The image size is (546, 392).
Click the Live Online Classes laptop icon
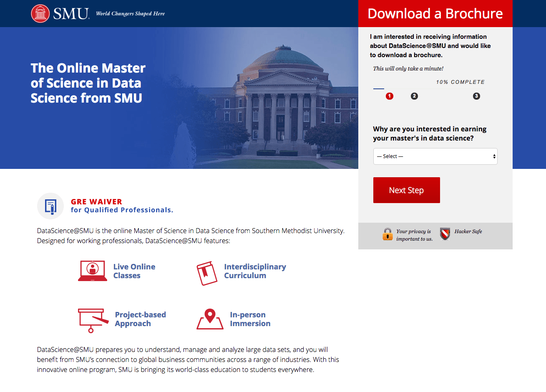(93, 271)
